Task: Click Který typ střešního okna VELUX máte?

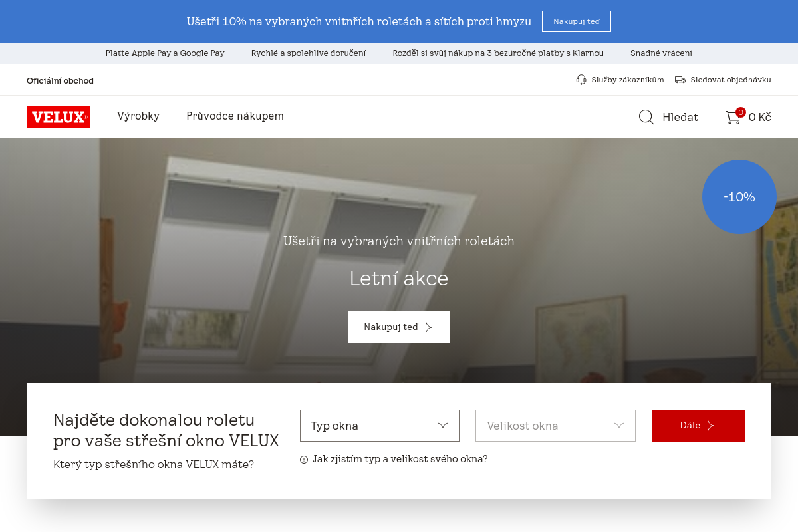Action: pos(154,464)
